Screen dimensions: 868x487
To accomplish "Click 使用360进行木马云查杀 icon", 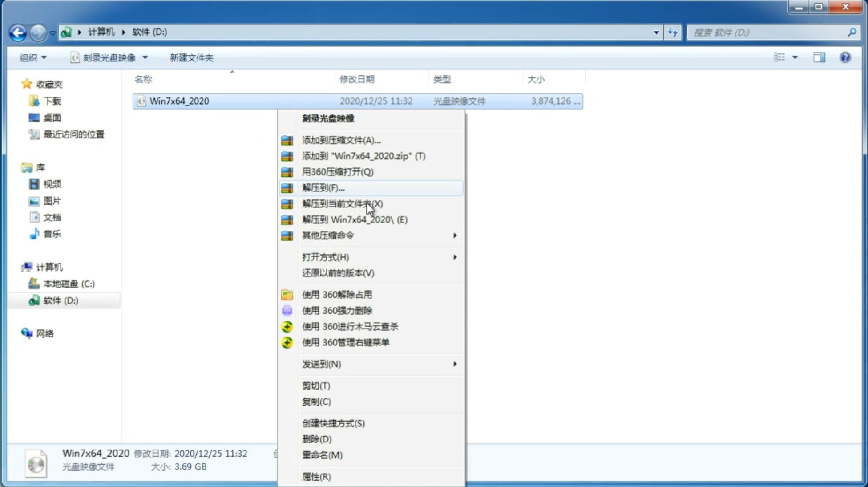I will pos(287,326).
